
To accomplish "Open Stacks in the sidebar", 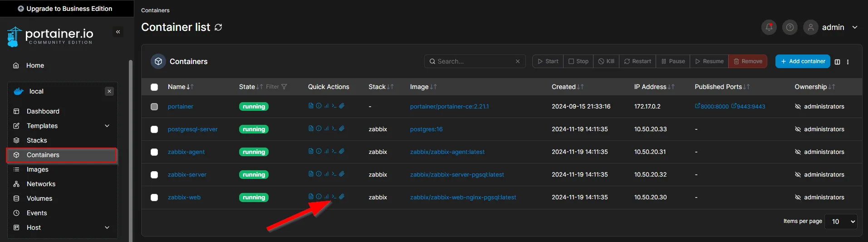I will pos(37,140).
